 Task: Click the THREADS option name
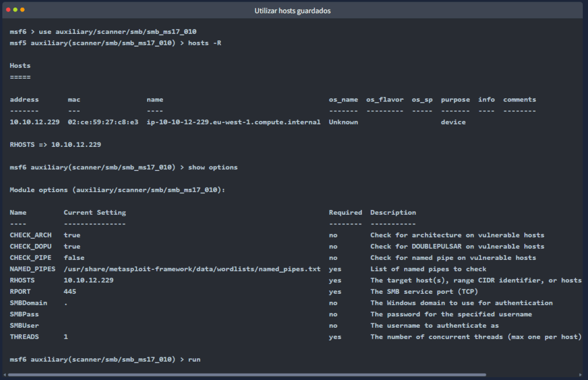(x=24, y=337)
